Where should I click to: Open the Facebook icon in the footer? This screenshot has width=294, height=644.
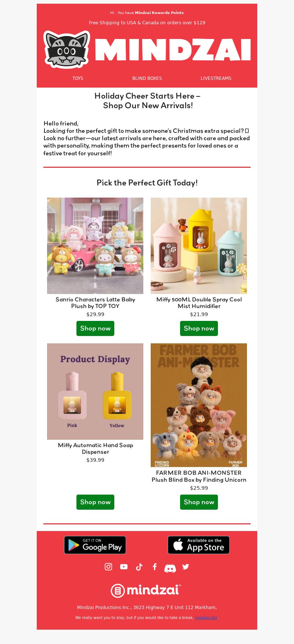(155, 567)
